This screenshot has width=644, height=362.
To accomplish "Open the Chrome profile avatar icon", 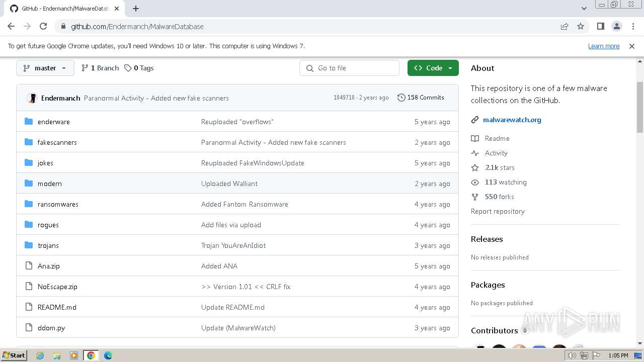I will (x=616, y=26).
